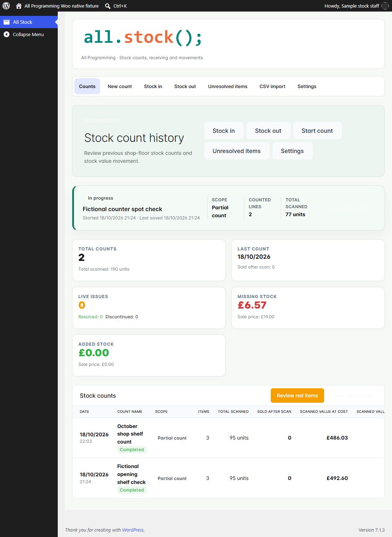The width and height of the screenshot is (392, 537).
Task: Click Total scanned: 190 units text
Action: pos(104,269)
